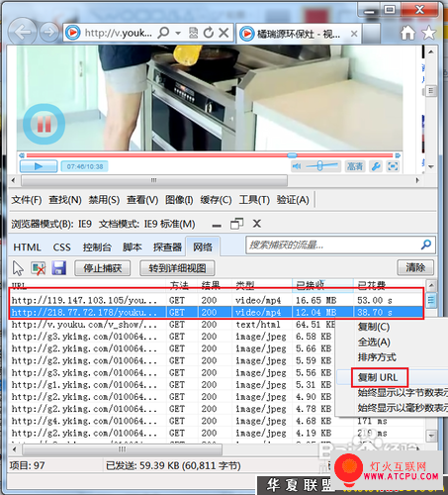The image size is (448, 495).
Task: Open the 浏览器模式(B): IE9 menu
Action: 51,224
